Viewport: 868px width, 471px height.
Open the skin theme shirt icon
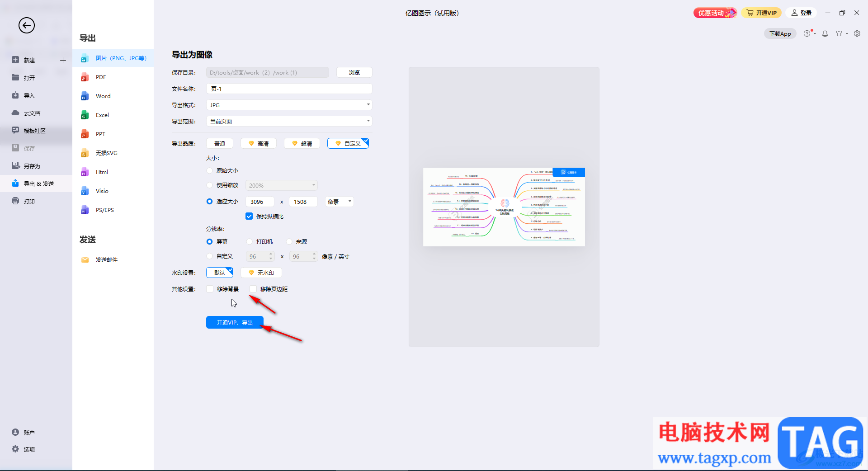point(839,33)
